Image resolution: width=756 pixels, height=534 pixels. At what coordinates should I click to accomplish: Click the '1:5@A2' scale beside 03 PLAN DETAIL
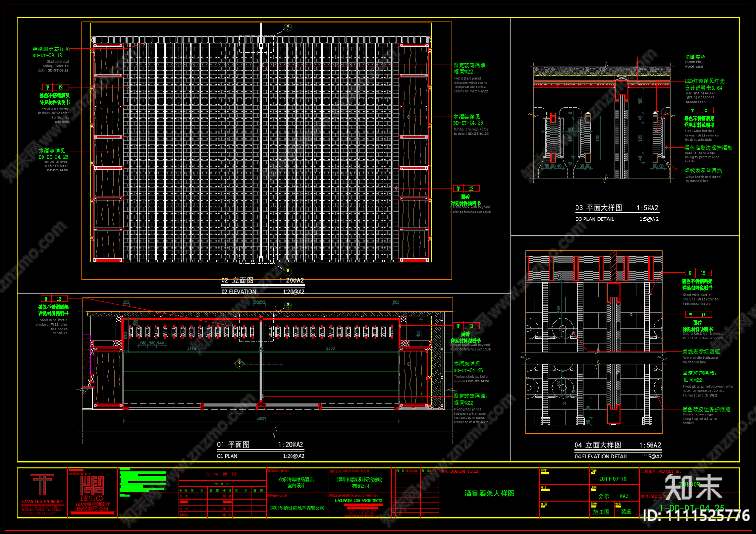coord(649,219)
